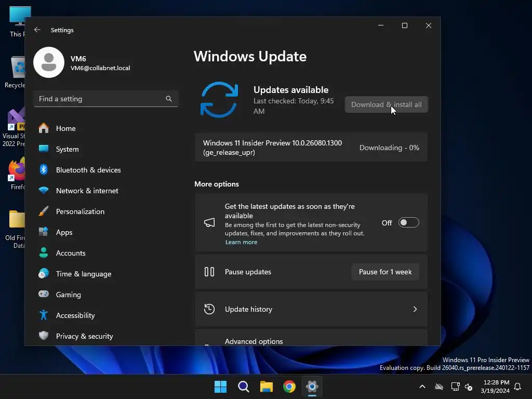Viewport: 532px width, 399px height.
Task: Click Download & install all button
Action: pyautogui.click(x=387, y=104)
